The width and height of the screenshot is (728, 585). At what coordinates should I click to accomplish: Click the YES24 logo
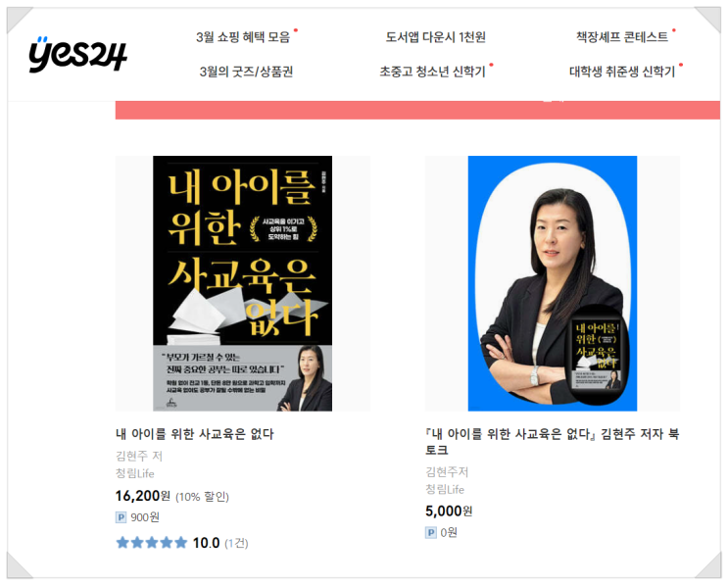[77, 54]
